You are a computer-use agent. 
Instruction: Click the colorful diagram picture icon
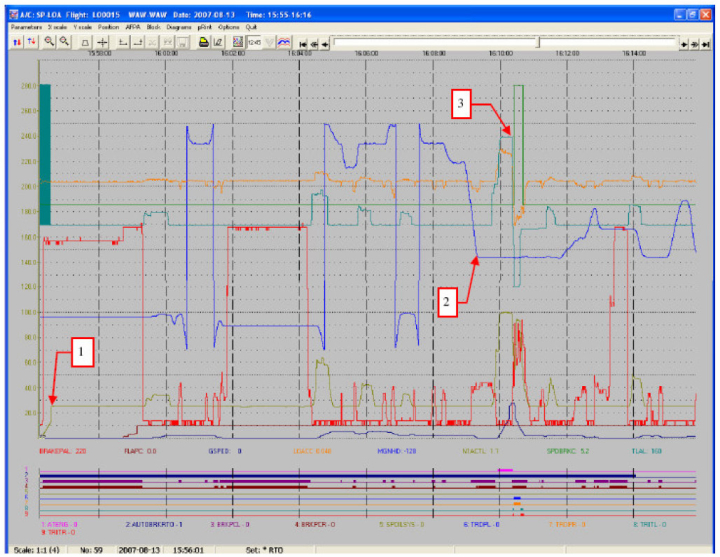pyautogui.click(x=237, y=43)
